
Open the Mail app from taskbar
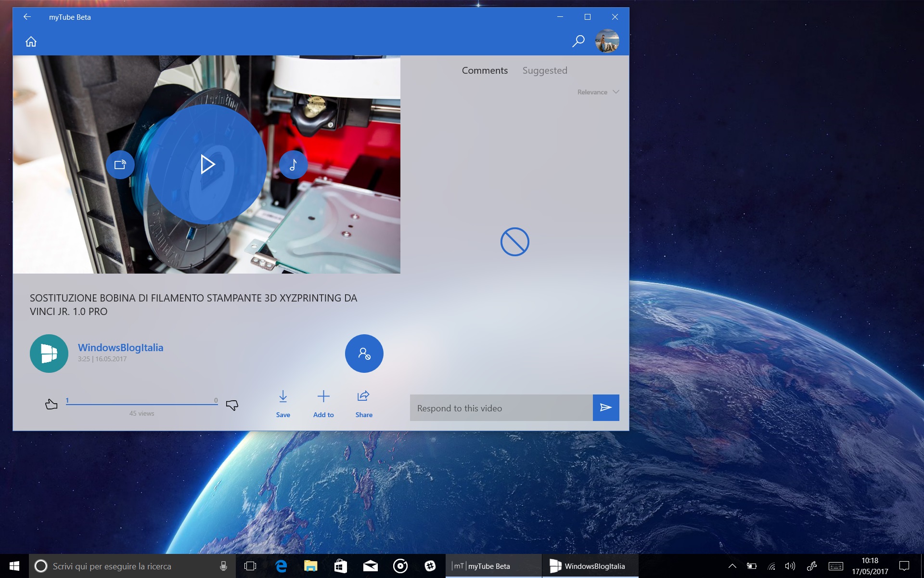pos(371,566)
